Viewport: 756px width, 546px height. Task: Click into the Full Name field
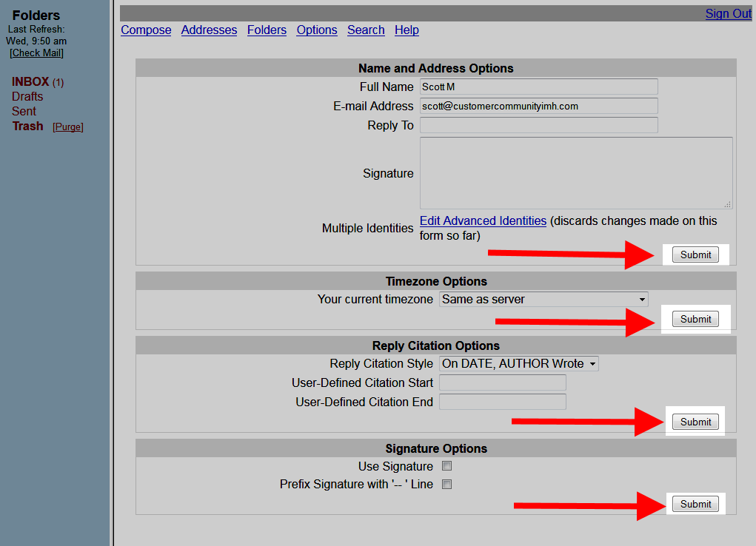538,87
